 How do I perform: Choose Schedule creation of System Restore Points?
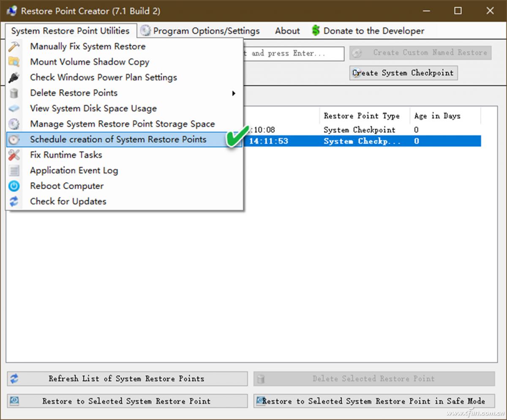click(x=118, y=140)
